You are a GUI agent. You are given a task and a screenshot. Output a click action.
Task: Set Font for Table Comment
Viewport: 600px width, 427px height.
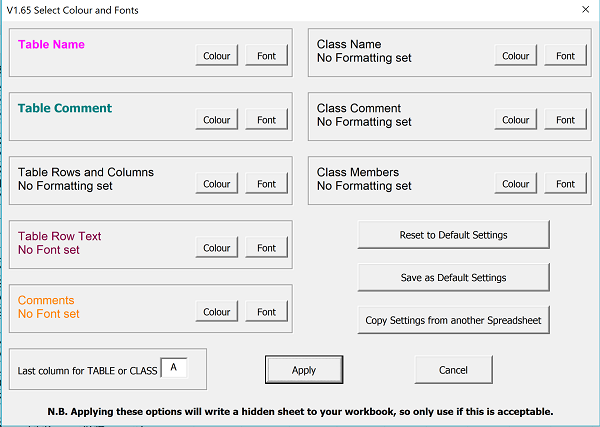266,120
